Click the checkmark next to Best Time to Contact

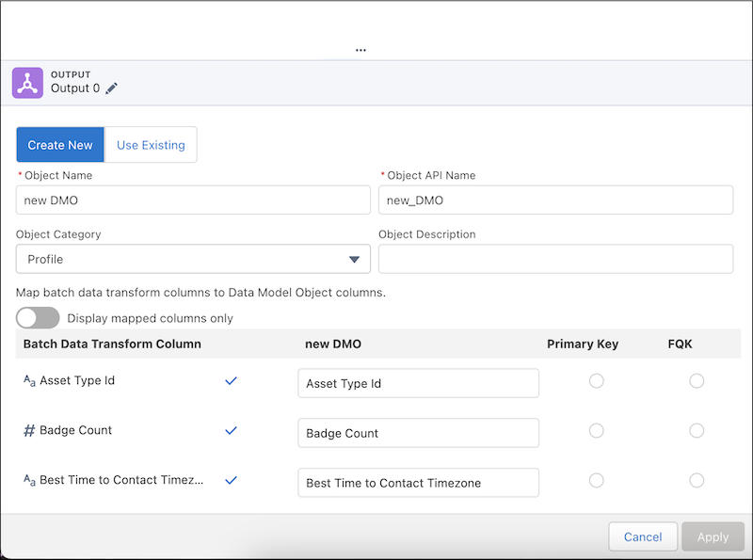click(232, 480)
